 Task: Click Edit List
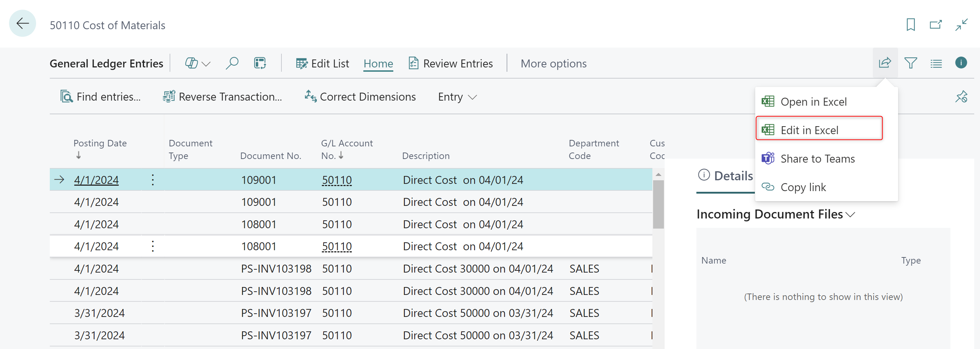pyautogui.click(x=322, y=63)
